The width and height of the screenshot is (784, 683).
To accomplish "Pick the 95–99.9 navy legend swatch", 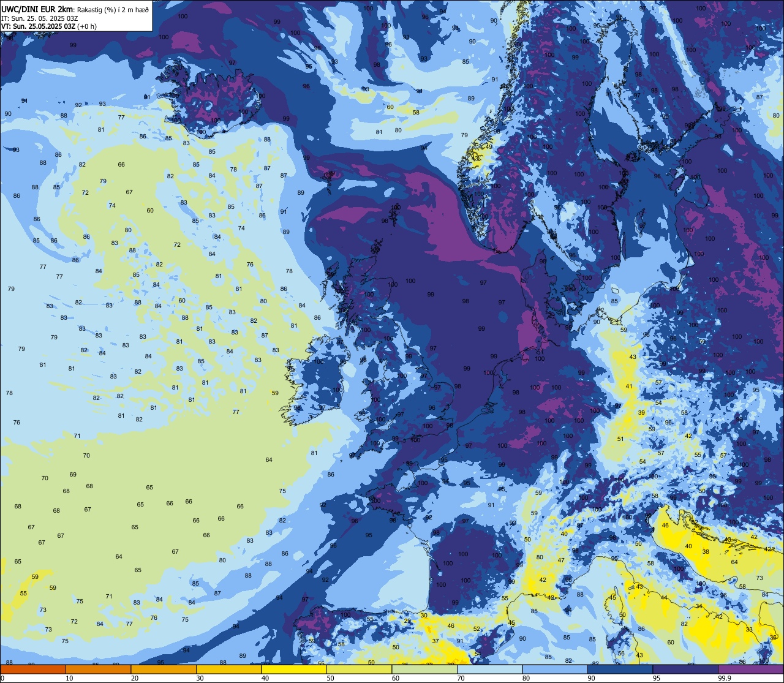I will (x=685, y=669).
